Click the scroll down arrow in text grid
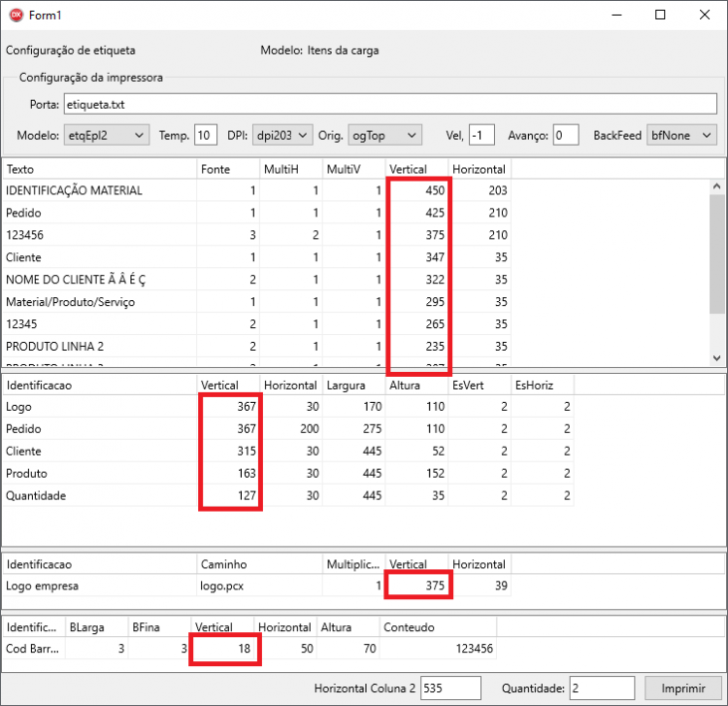728x706 pixels. pyautogui.click(x=716, y=357)
